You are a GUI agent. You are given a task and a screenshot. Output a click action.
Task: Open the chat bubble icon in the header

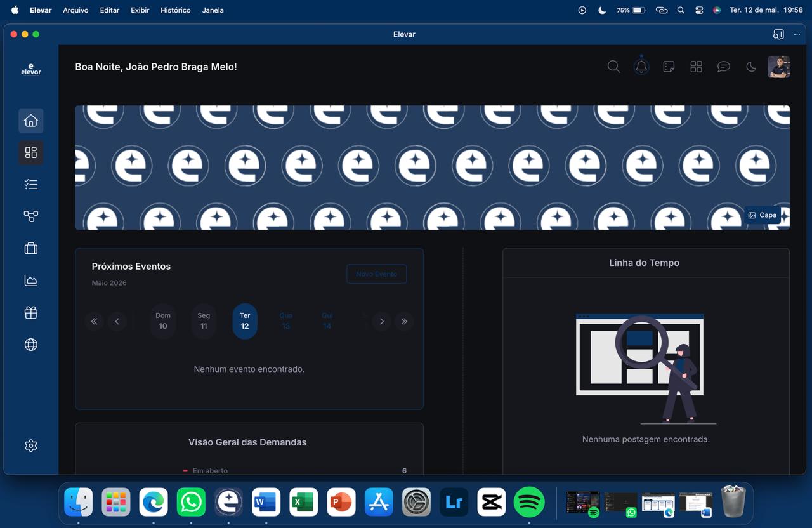(x=724, y=67)
